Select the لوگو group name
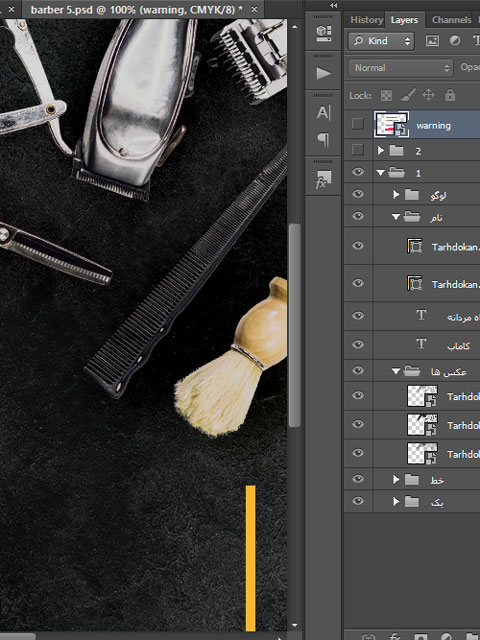Screen dimensions: 480x640 [x=438, y=196]
